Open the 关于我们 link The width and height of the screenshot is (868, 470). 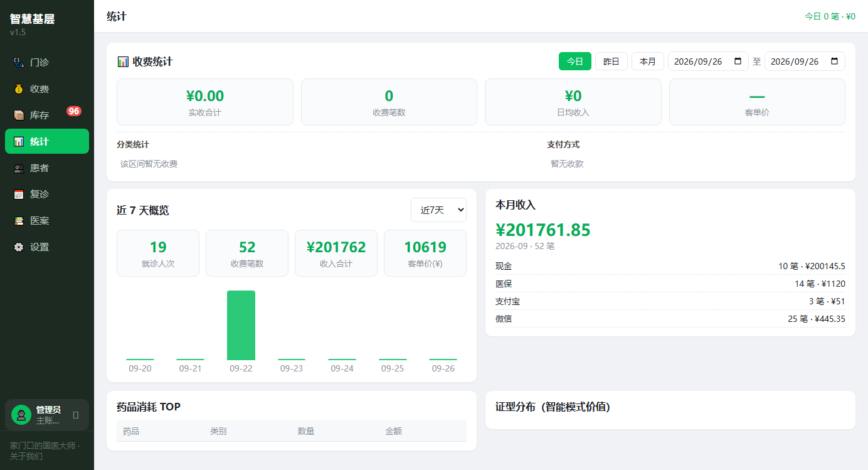tap(26, 456)
